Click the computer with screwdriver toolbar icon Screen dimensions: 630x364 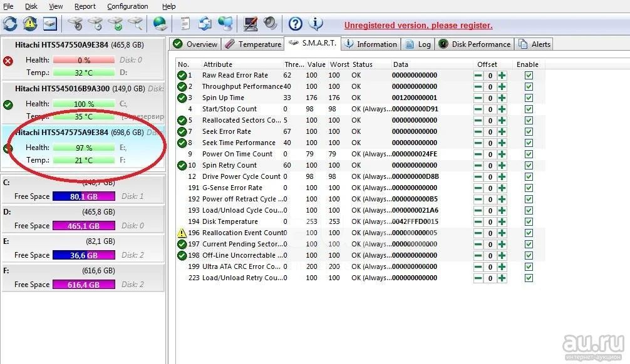point(250,24)
